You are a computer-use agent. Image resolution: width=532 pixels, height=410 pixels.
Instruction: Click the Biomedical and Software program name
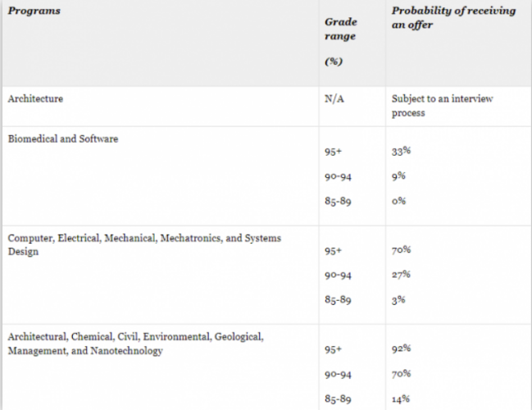pos(63,139)
